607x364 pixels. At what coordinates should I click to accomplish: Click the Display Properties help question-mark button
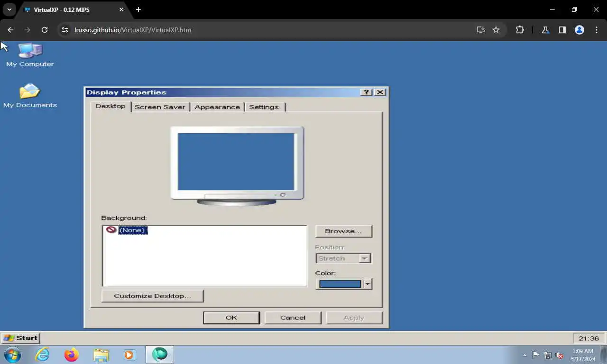coord(366,92)
